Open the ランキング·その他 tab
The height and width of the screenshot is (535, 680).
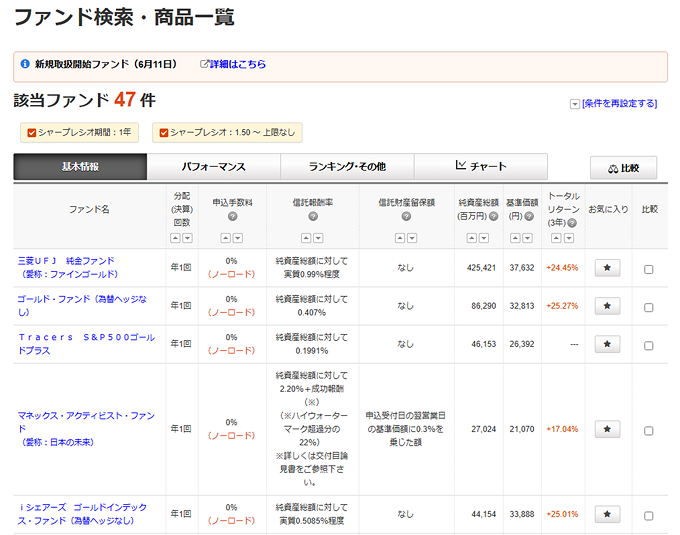click(347, 167)
